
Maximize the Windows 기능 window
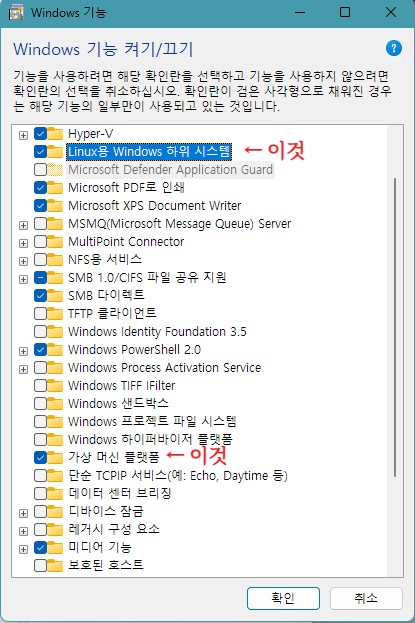[x=345, y=12]
